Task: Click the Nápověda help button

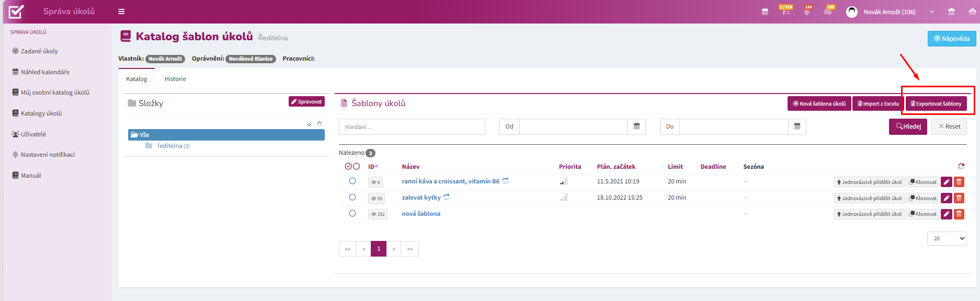Action: [952, 39]
